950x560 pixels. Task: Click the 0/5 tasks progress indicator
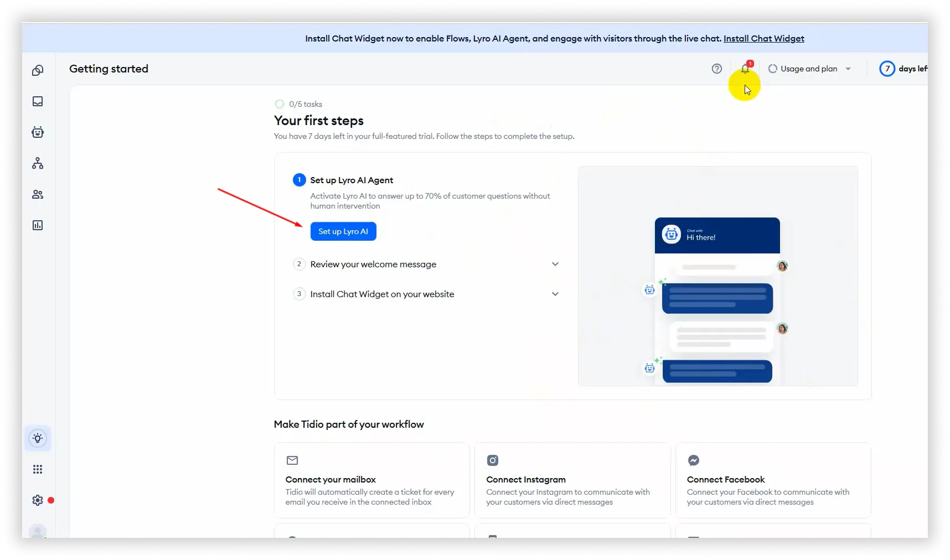[298, 104]
